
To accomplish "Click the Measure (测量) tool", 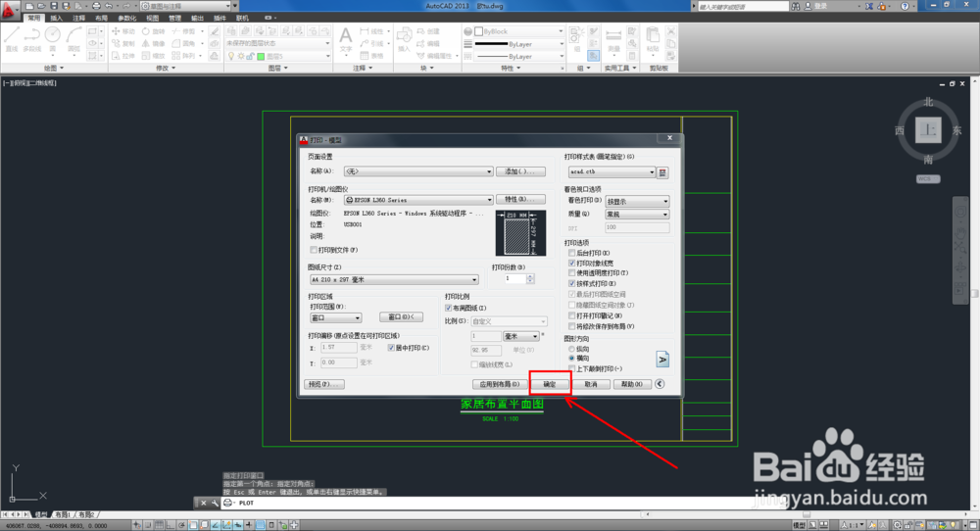I will 613,39.
